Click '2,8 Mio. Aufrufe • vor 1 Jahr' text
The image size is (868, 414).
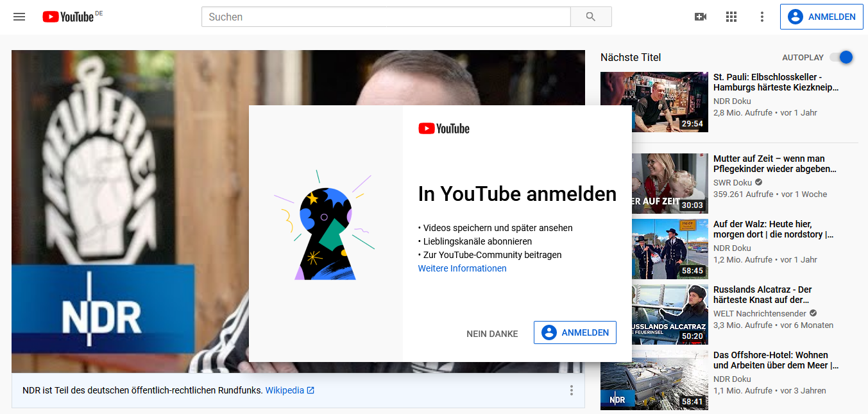765,112
